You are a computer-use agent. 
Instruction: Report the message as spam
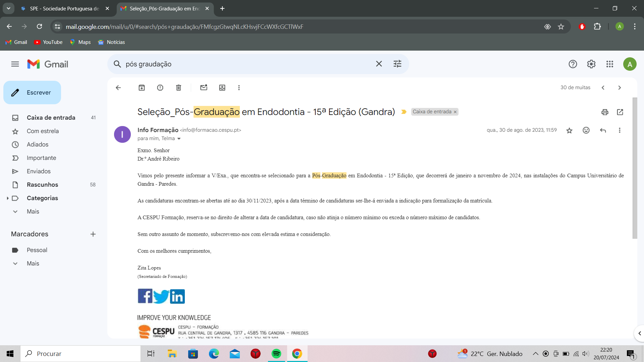point(160,87)
